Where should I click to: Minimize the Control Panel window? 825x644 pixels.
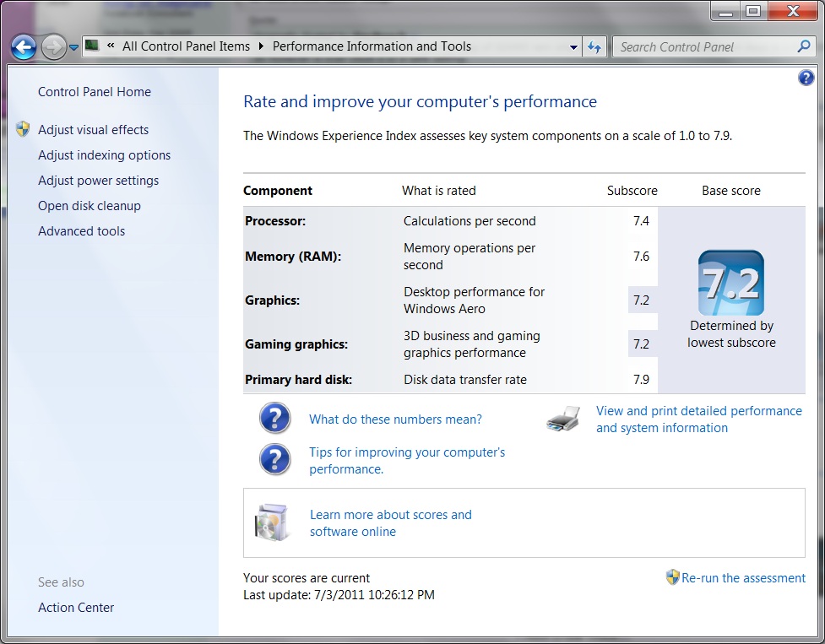726,11
